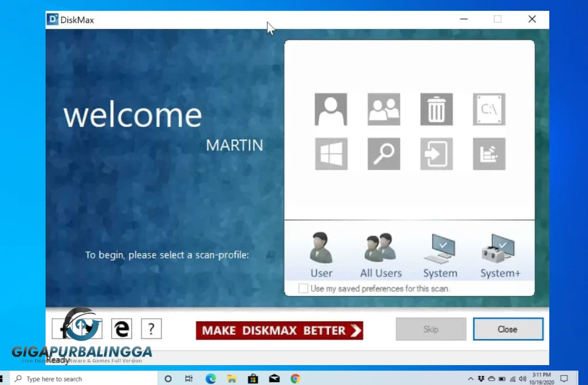Select the System+ scan profile
Screen dimensions: 588x385
[500, 255]
